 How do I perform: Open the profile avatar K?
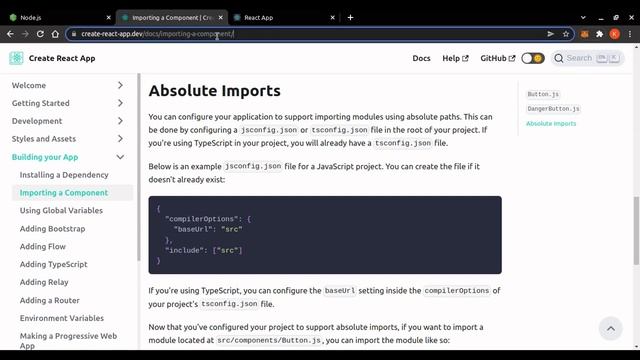(x=614, y=34)
